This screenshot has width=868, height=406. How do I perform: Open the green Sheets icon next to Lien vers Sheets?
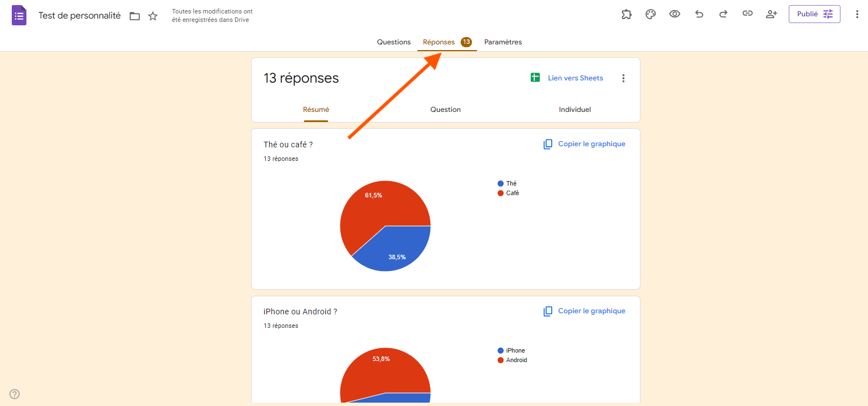coord(535,77)
